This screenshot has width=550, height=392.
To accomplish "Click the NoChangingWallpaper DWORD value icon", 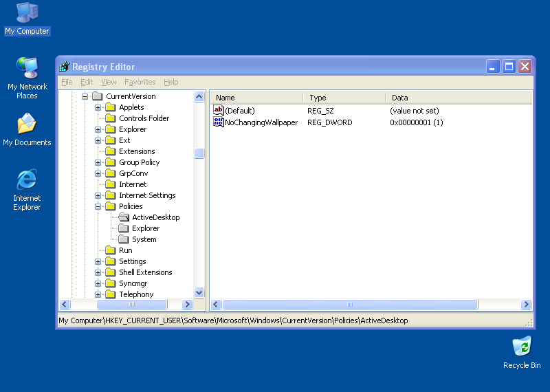I will 218,122.
